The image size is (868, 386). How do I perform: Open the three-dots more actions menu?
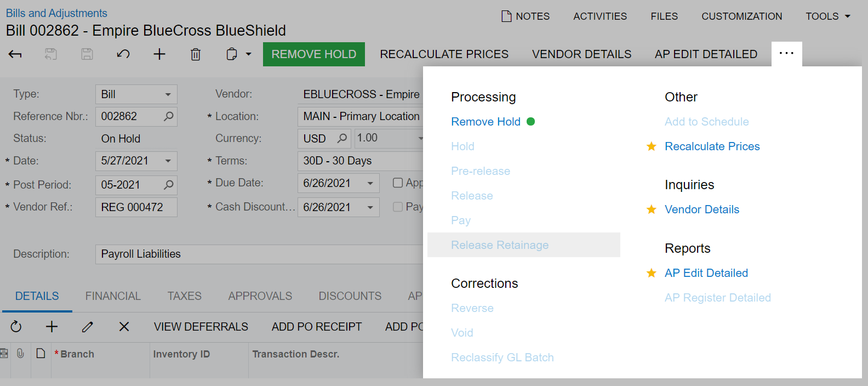(786, 54)
